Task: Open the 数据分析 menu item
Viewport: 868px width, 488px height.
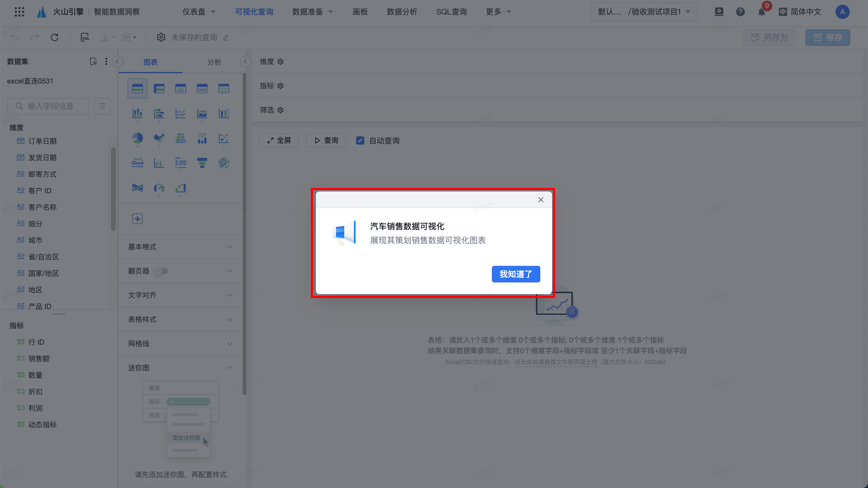Action: click(402, 12)
